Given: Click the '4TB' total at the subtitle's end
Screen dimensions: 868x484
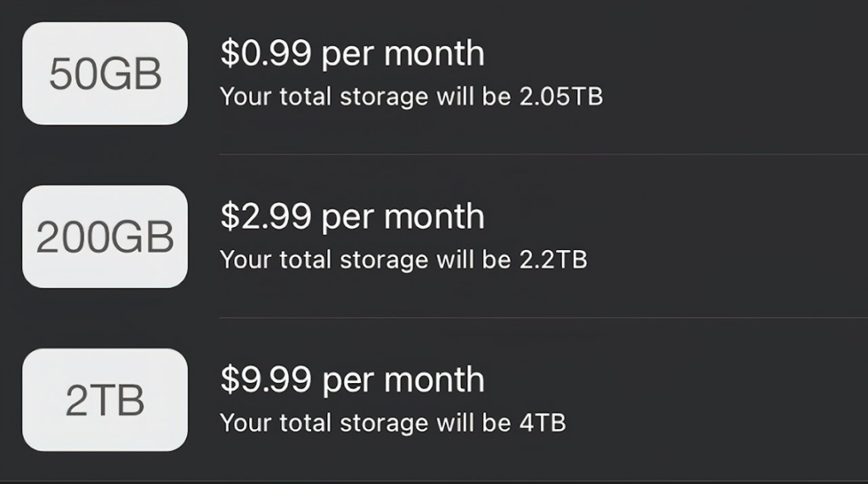Looking at the screenshot, I should (x=541, y=422).
